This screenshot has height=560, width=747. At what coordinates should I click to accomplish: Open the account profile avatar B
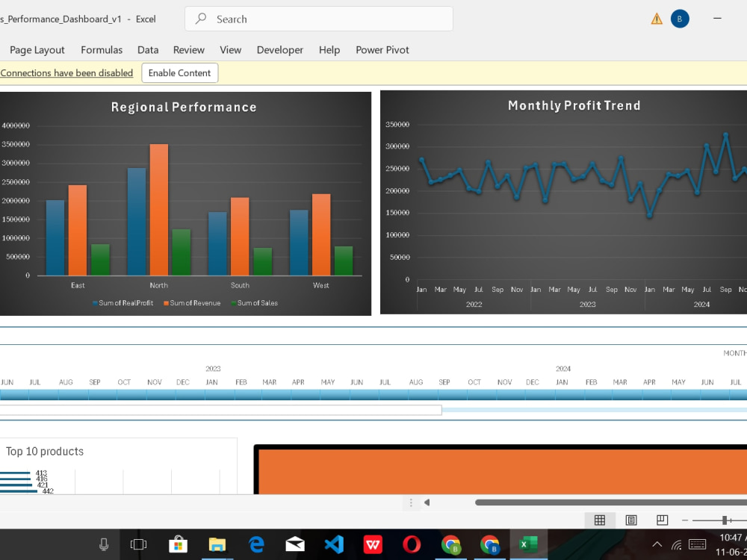coord(680,19)
